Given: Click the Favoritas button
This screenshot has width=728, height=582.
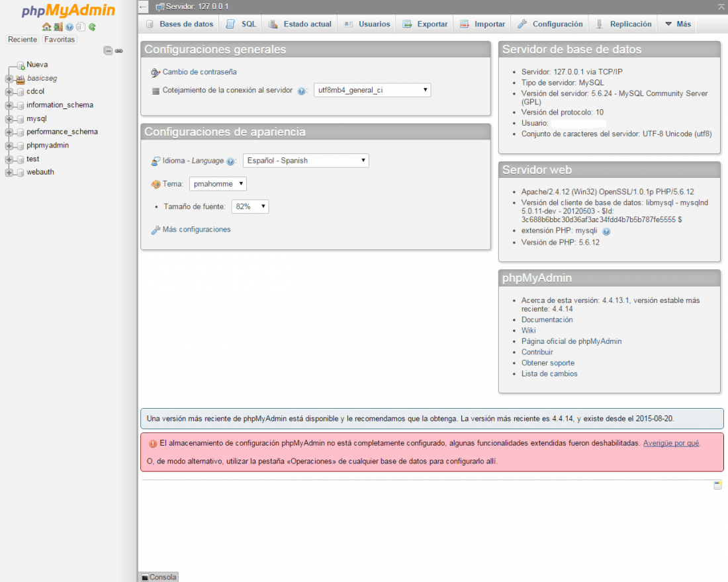Looking at the screenshot, I should click(x=60, y=40).
